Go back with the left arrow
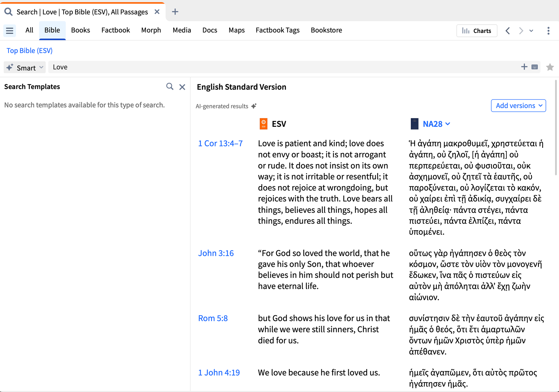This screenshot has height=392, width=559. coord(508,30)
